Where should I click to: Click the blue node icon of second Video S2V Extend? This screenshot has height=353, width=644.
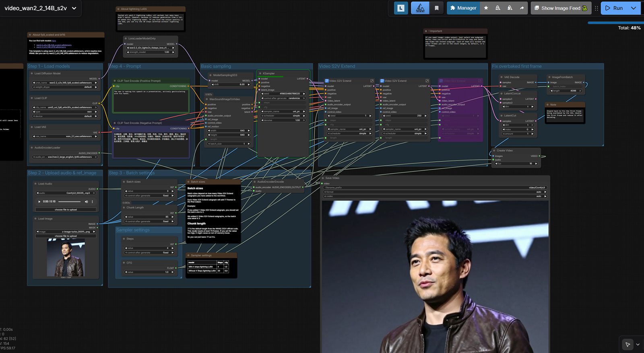click(382, 81)
